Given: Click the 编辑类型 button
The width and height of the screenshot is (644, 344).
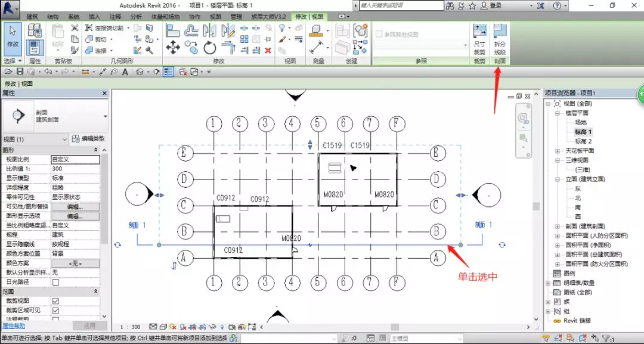Looking at the screenshot, I should pos(88,139).
